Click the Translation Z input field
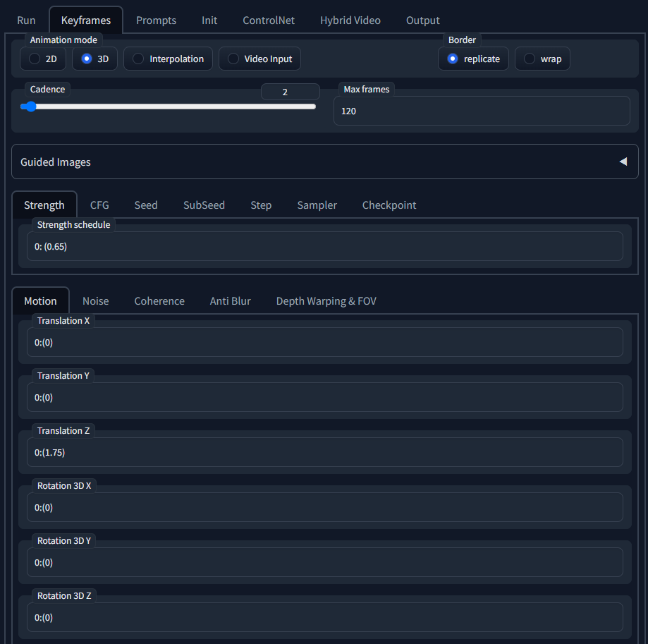This screenshot has width=648, height=644. (x=325, y=452)
